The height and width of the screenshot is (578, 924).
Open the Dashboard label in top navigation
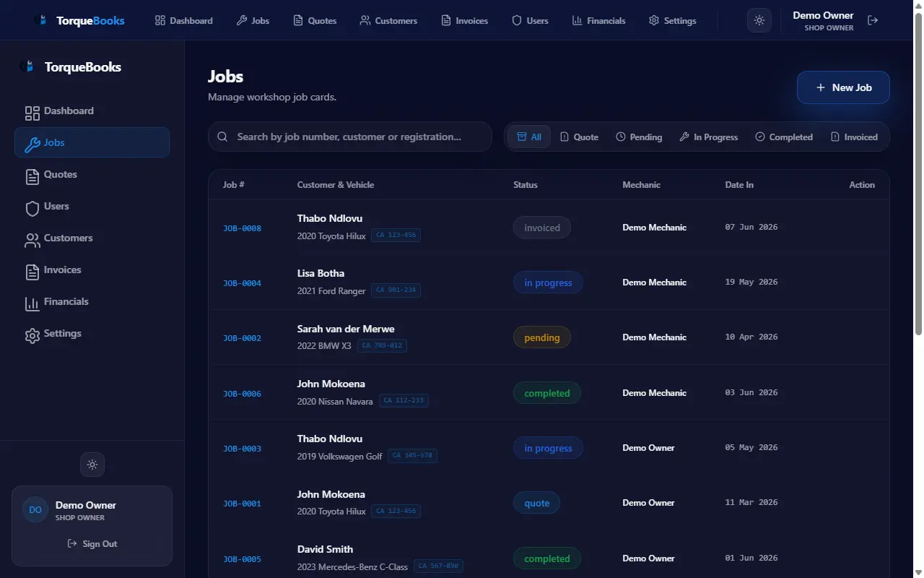[191, 20]
